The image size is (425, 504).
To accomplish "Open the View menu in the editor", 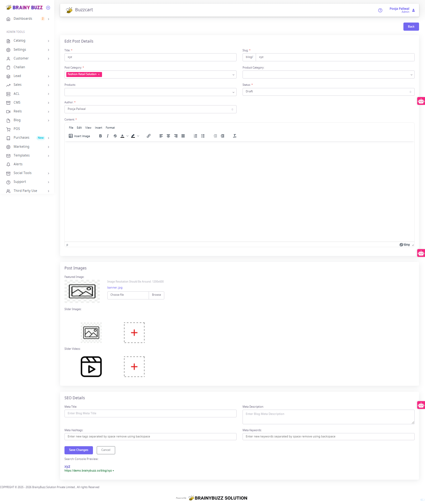I will 88,128.
